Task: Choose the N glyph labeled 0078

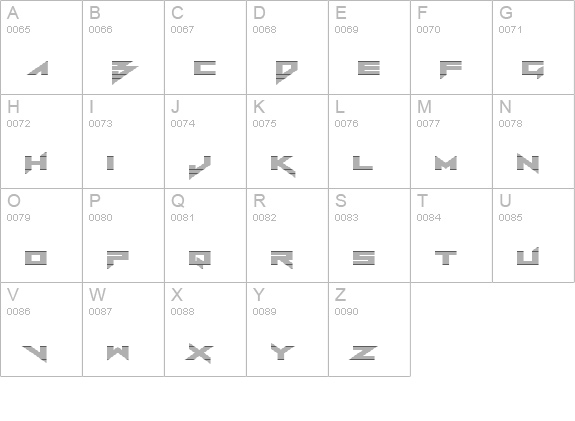Action: coord(533,142)
